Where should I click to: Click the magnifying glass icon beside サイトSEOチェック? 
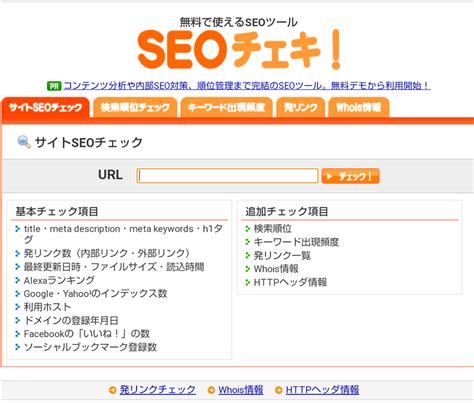click(x=24, y=142)
